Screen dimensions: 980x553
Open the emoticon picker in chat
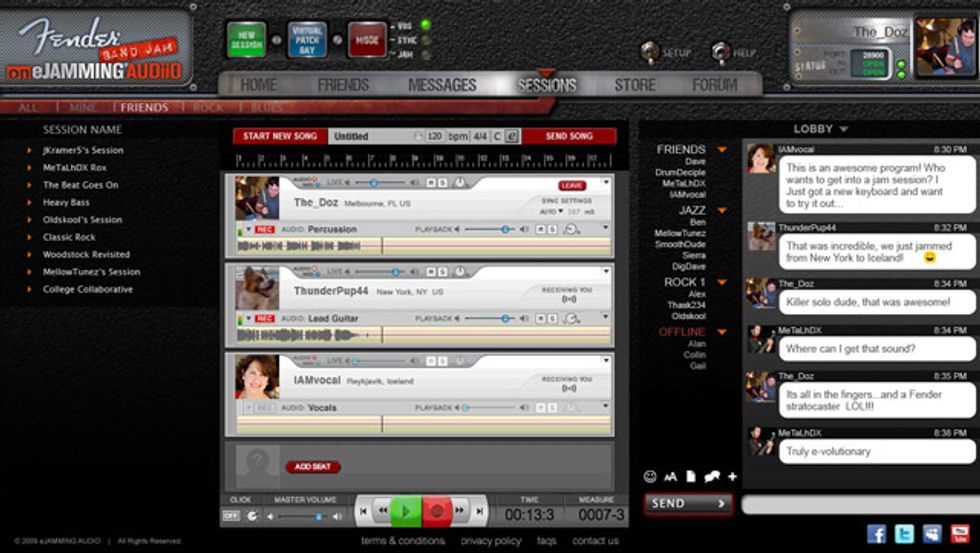(x=650, y=477)
